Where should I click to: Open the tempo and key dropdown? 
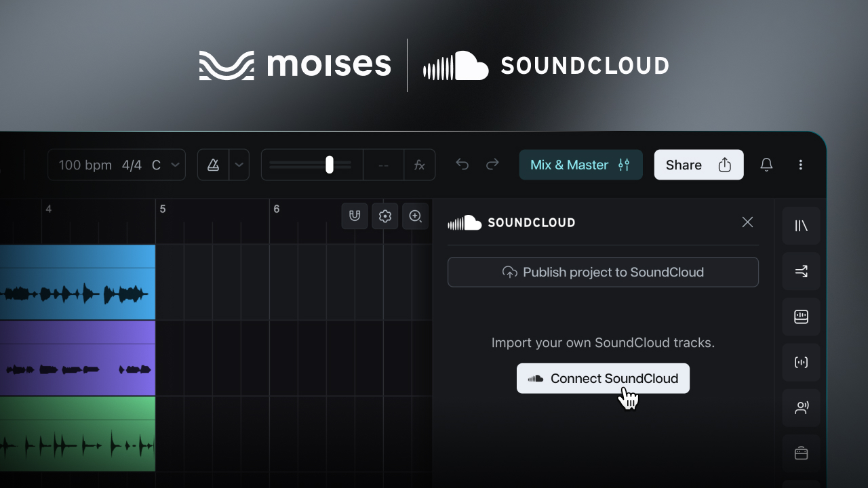pos(116,165)
